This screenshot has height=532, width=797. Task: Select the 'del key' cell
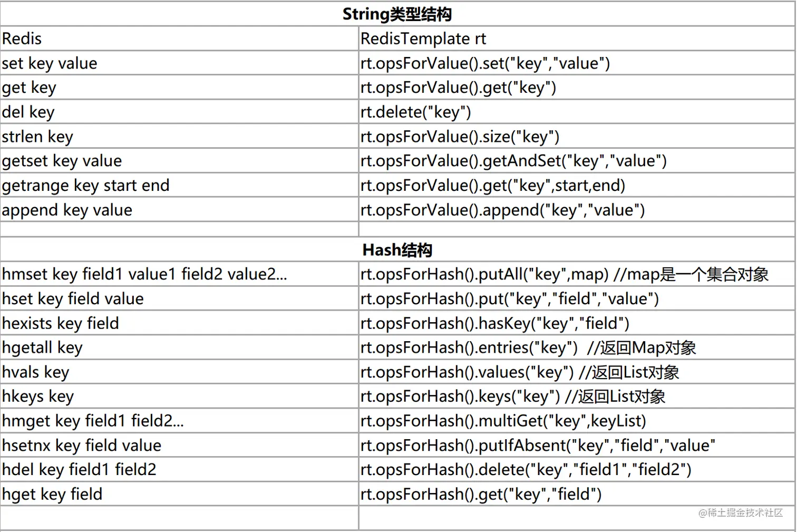(x=179, y=112)
